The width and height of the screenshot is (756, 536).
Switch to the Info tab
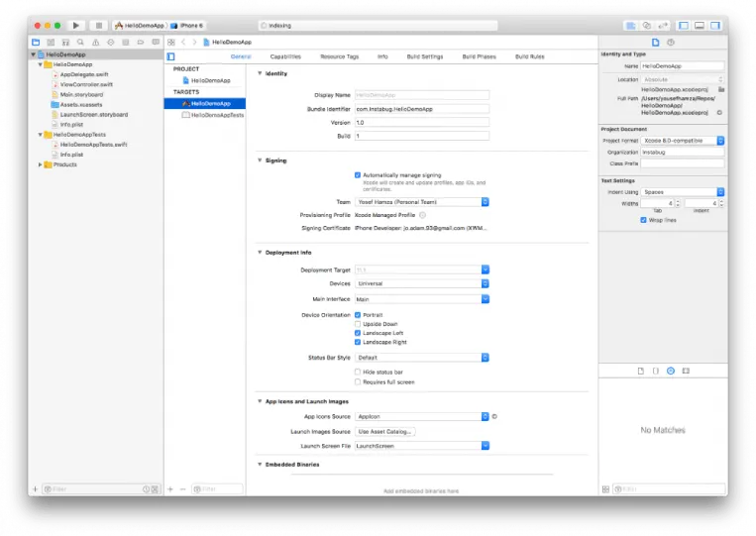pyautogui.click(x=382, y=56)
